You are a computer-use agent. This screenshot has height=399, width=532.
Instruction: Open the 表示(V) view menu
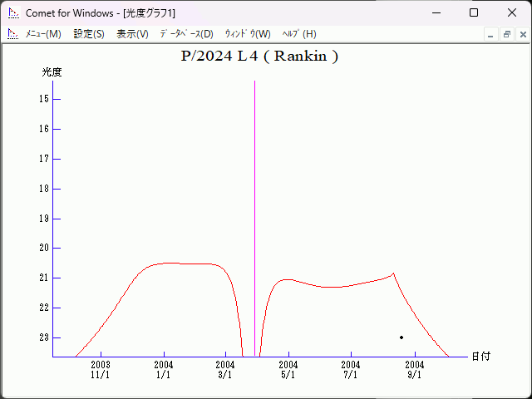(132, 34)
